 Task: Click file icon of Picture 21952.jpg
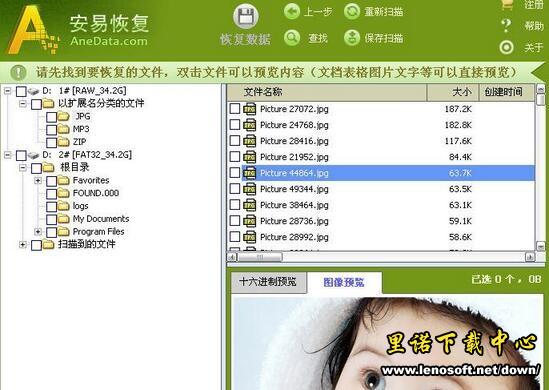point(250,157)
